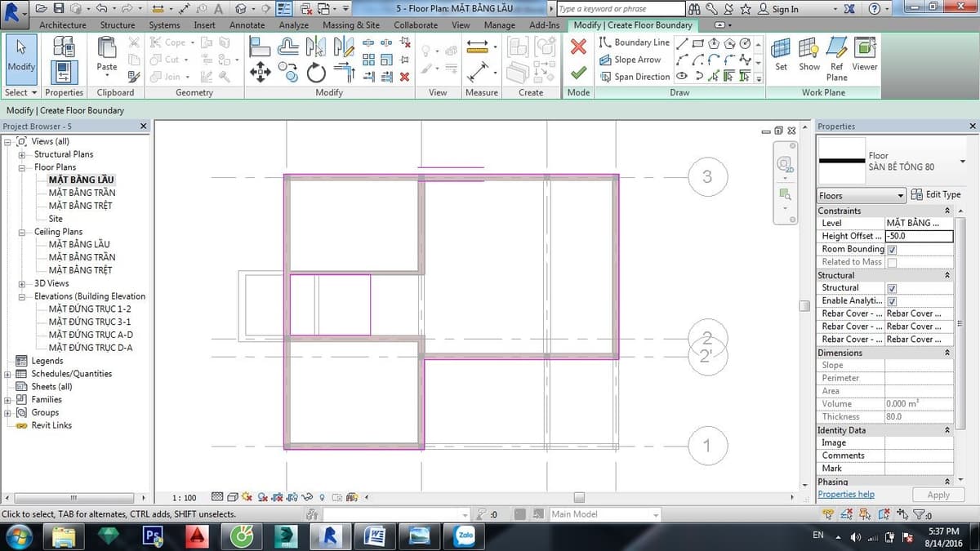Click the Sign In button
980x551 pixels.
tap(778, 9)
